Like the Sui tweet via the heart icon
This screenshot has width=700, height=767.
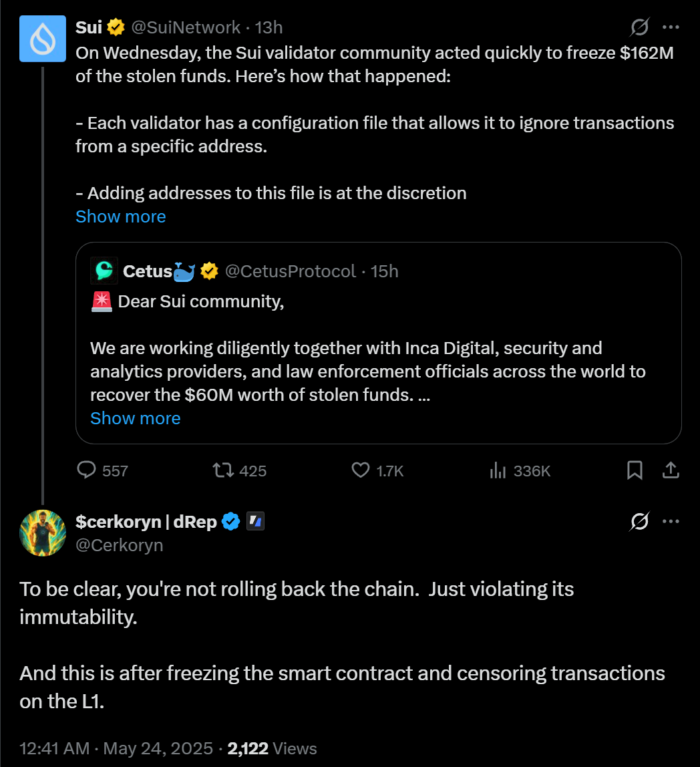pos(361,470)
